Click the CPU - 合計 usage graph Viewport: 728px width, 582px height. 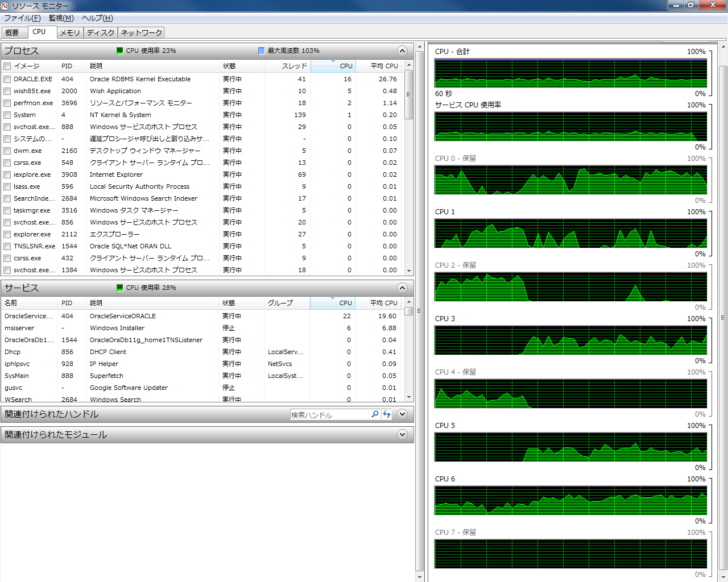[x=570, y=73]
